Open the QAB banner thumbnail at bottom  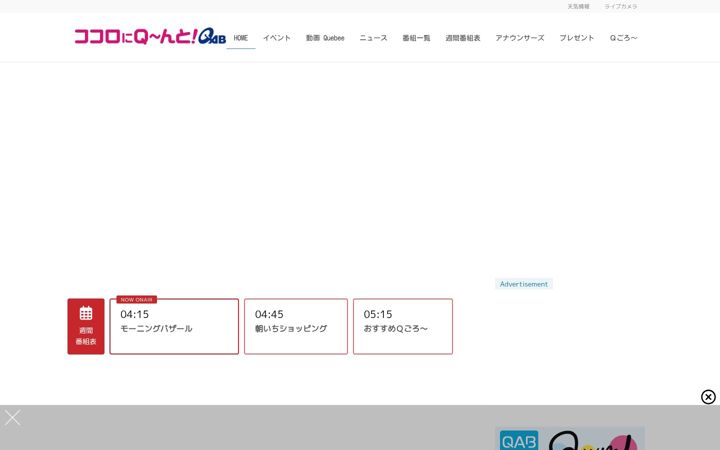570,439
